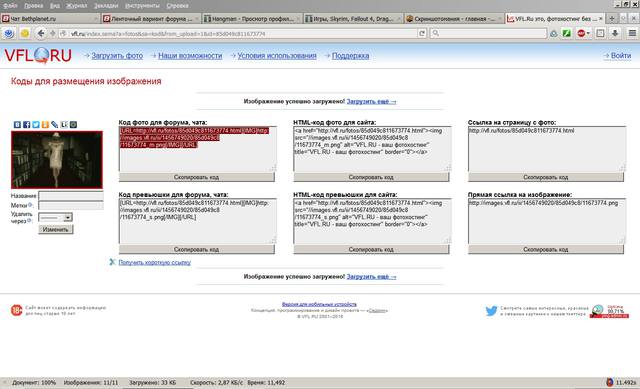Viewport: 640px width, 389px height.
Task: Click the VFL.RU logo
Action: (38, 56)
